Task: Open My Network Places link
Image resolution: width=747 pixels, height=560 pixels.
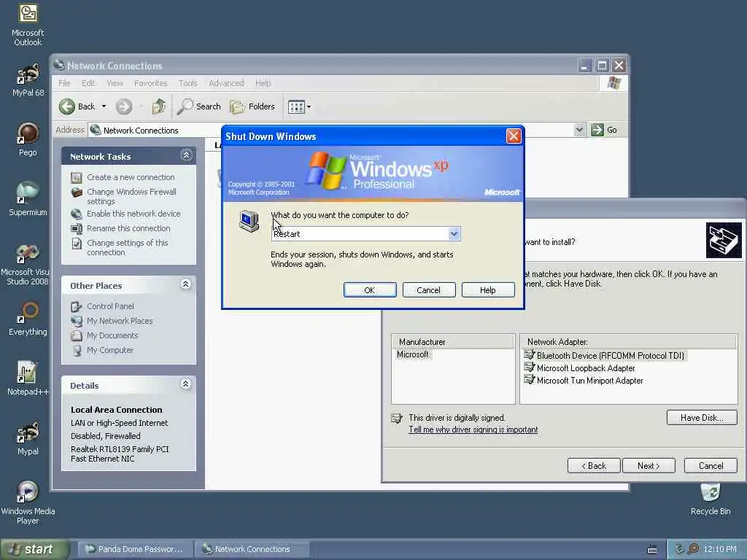Action: [120, 321]
